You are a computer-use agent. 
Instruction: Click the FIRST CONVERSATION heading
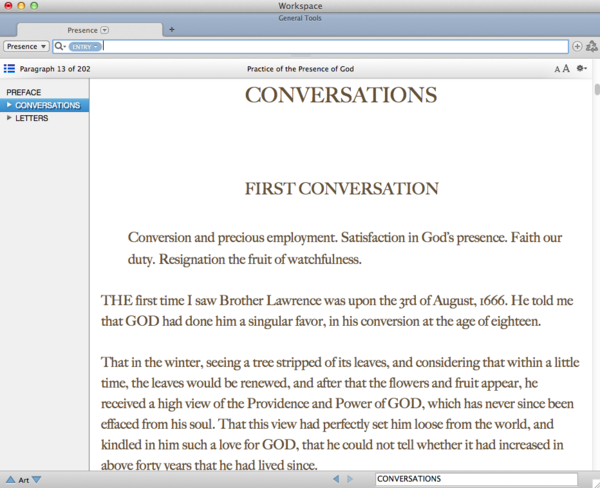click(x=342, y=189)
